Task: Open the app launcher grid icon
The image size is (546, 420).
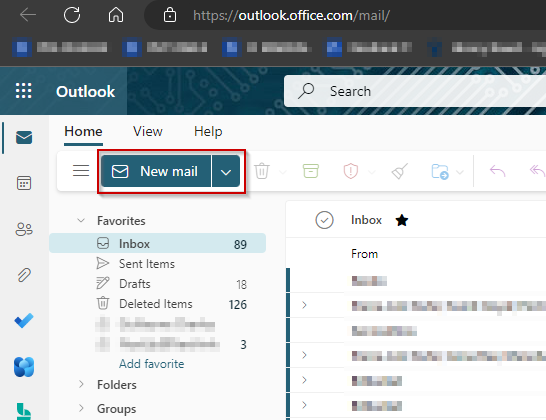Action: (x=23, y=91)
